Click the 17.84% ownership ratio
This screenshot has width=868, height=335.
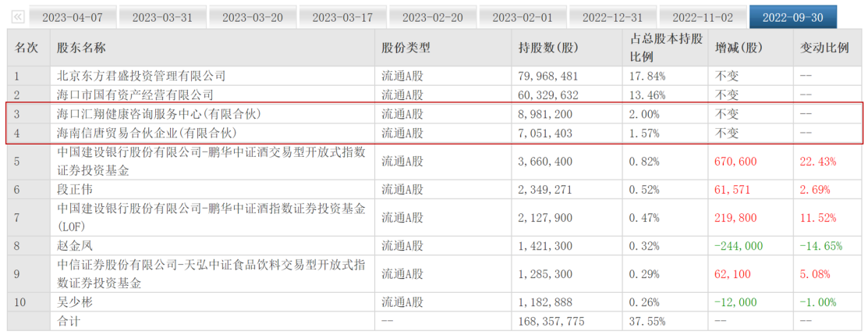pos(647,76)
